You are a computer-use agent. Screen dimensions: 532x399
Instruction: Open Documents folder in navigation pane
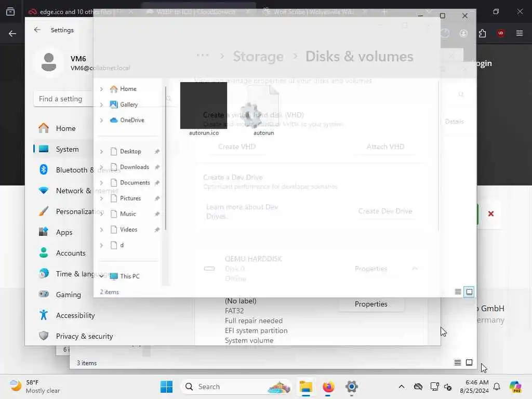pos(130,182)
